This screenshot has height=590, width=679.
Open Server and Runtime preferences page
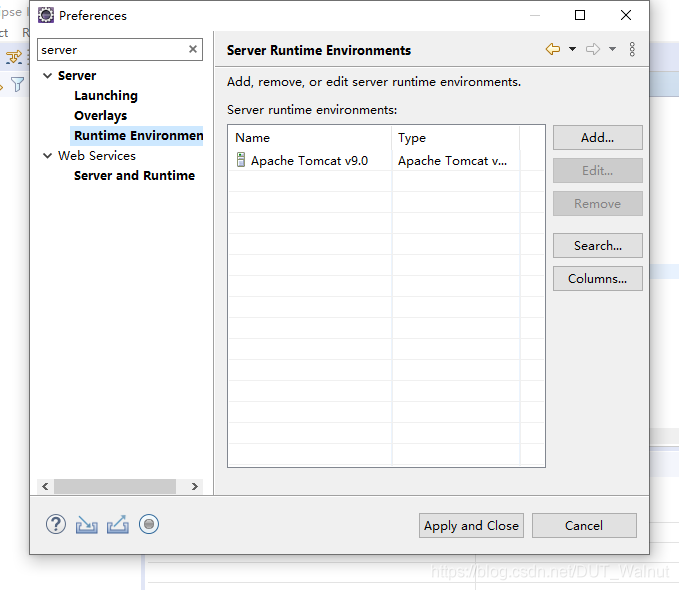(134, 175)
